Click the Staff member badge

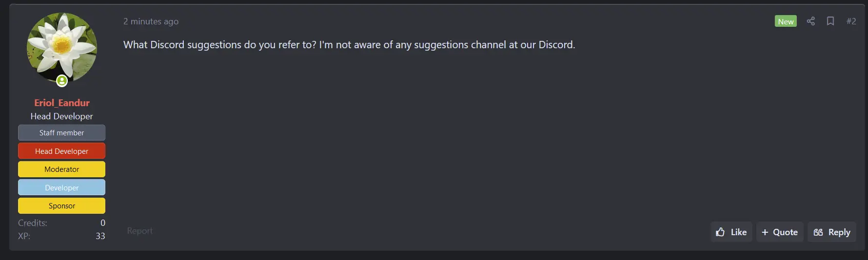(x=62, y=132)
